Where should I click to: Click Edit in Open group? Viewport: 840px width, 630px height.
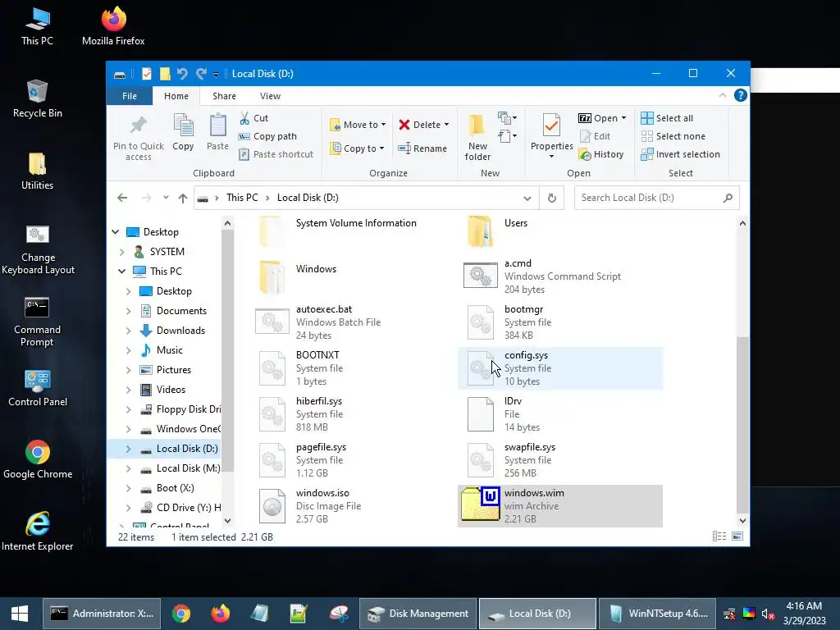[596, 136]
